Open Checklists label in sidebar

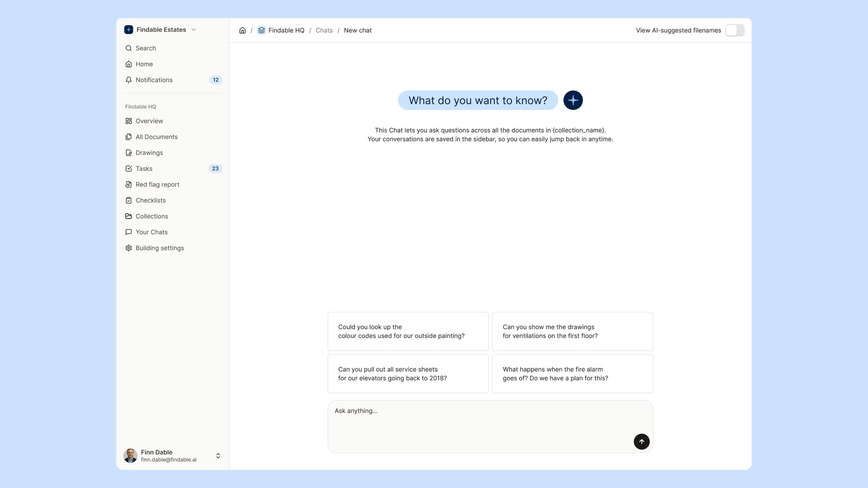[151, 200]
